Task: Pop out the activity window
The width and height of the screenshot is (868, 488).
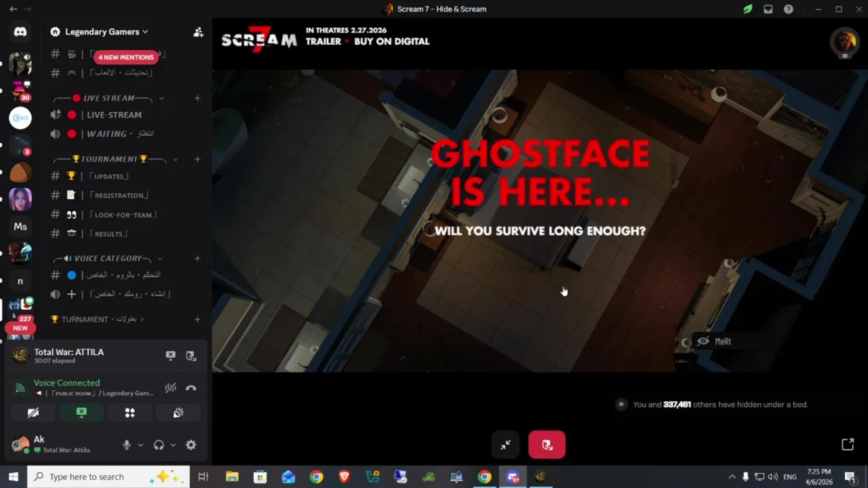Action: coord(848,445)
